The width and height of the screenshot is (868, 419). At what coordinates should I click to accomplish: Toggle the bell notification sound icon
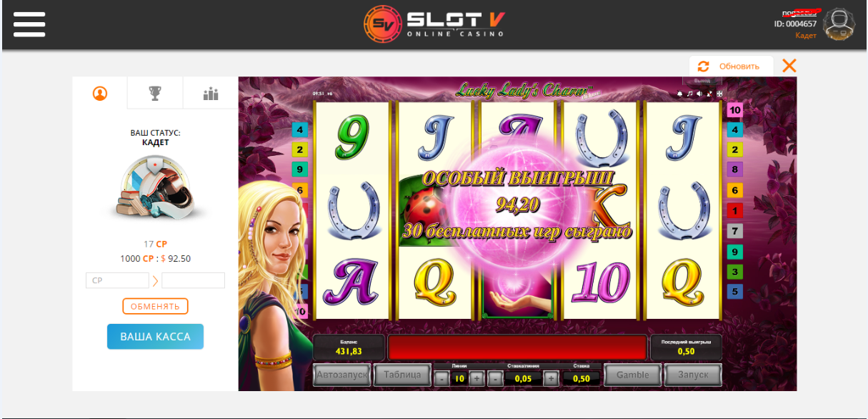(x=679, y=94)
